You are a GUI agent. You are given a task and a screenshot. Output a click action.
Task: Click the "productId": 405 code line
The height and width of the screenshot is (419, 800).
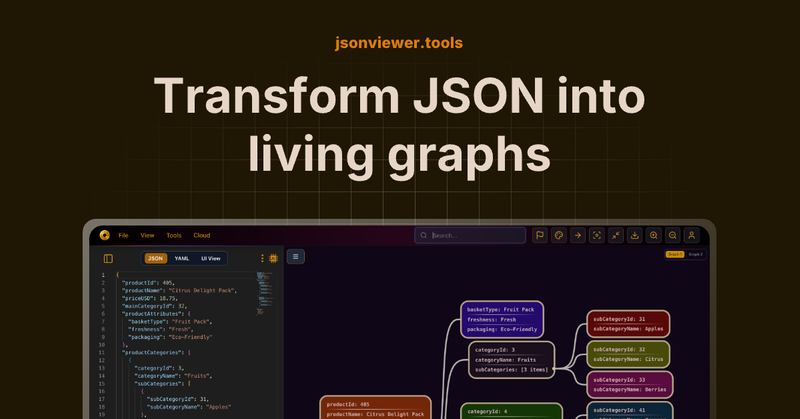tap(148, 283)
